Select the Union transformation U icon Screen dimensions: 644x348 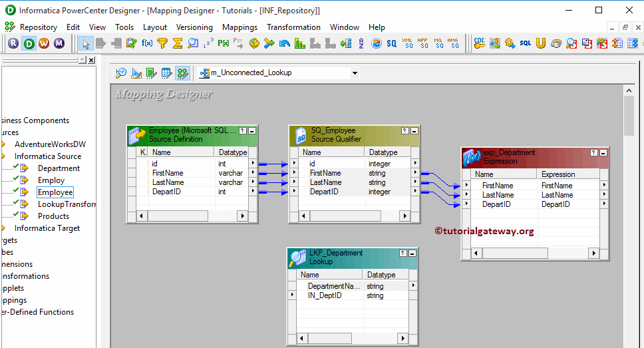(540, 43)
